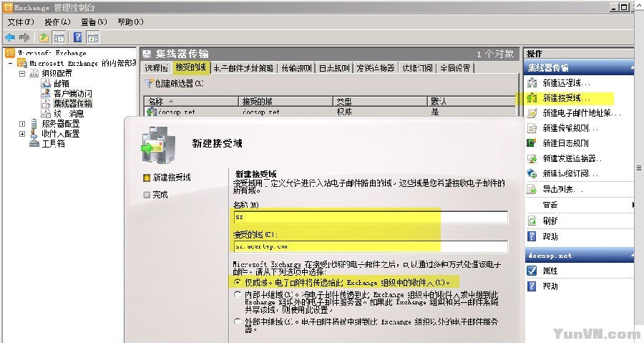Click 创建筛选器 link text
The image size is (644, 343).
coord(179,83)
